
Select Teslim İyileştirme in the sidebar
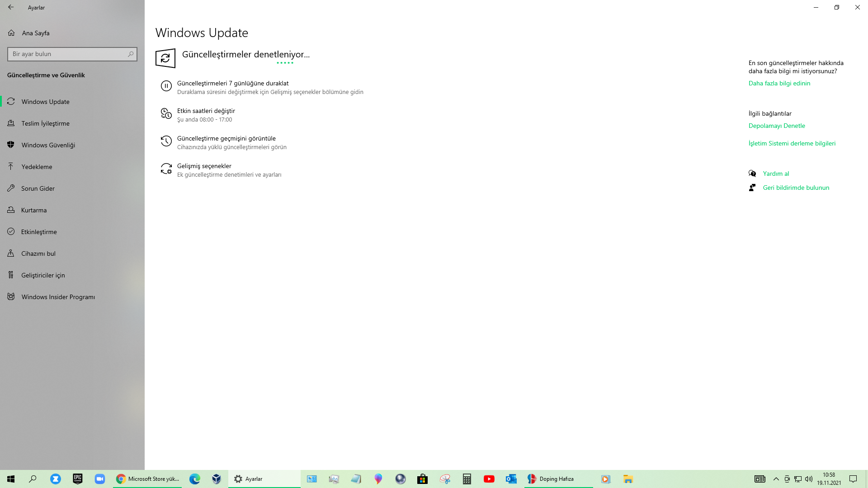[x=45, y=123]
